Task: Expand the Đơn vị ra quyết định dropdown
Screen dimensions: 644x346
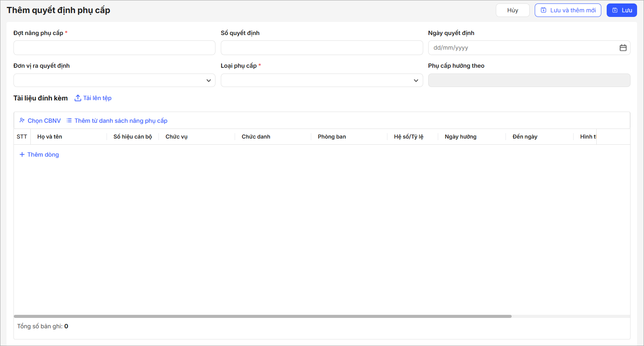Action: point(114,80)
